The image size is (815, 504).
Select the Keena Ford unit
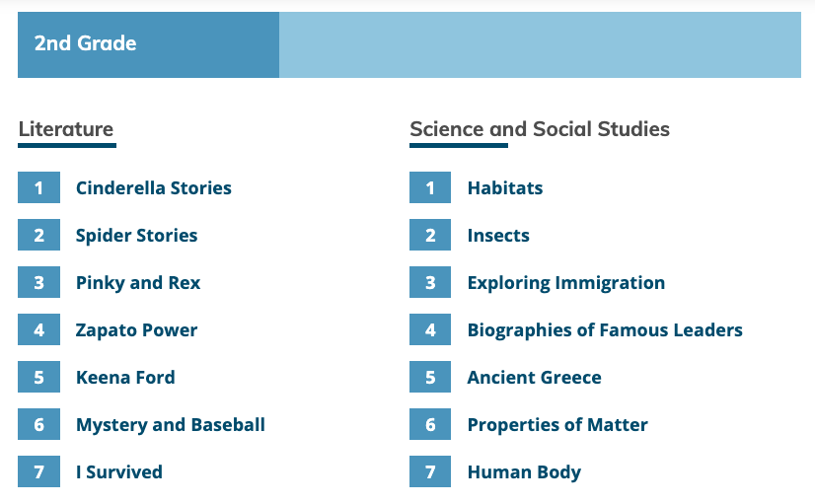[125, 377]
